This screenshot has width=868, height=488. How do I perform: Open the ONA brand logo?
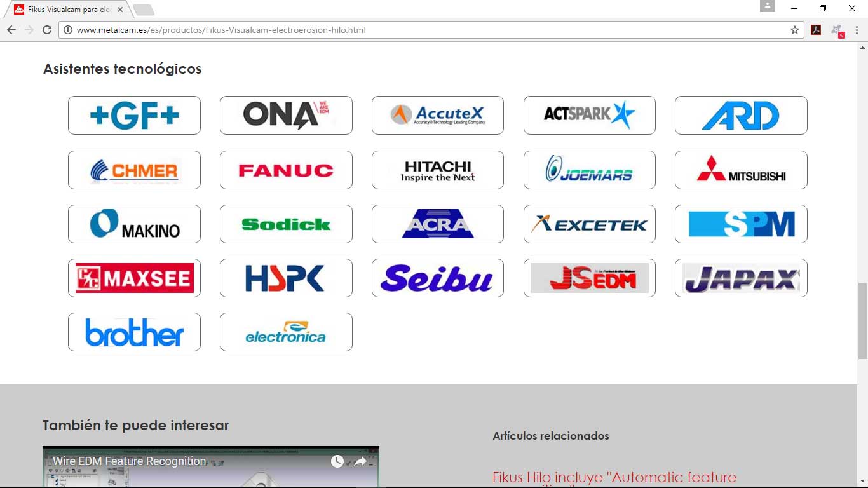pos(286,115)
